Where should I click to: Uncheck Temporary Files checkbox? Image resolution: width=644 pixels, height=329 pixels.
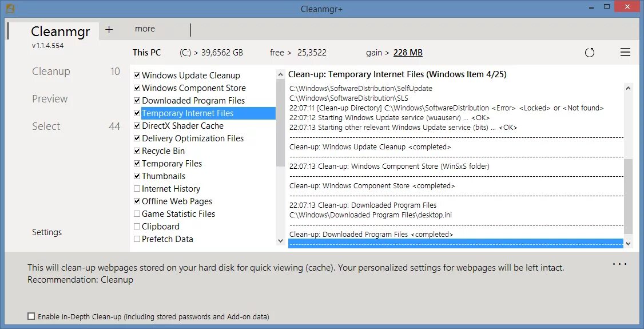tap(137, 164)
